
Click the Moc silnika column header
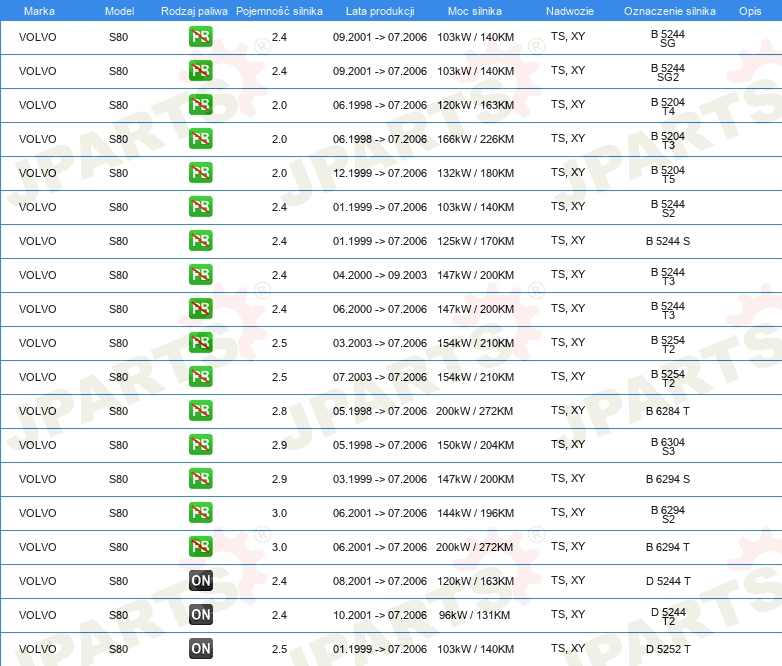click(x=475, y=10)
